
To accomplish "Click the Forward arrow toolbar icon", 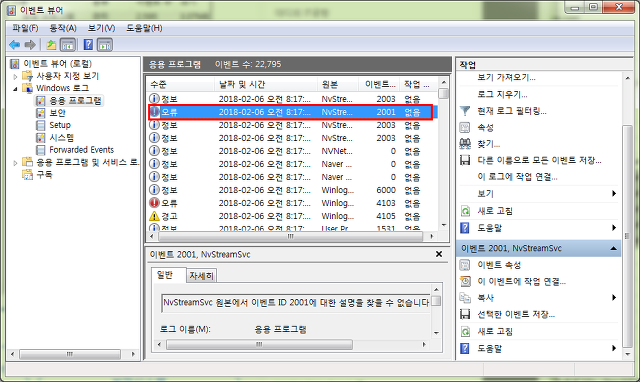I will click(x=30, y=44).
